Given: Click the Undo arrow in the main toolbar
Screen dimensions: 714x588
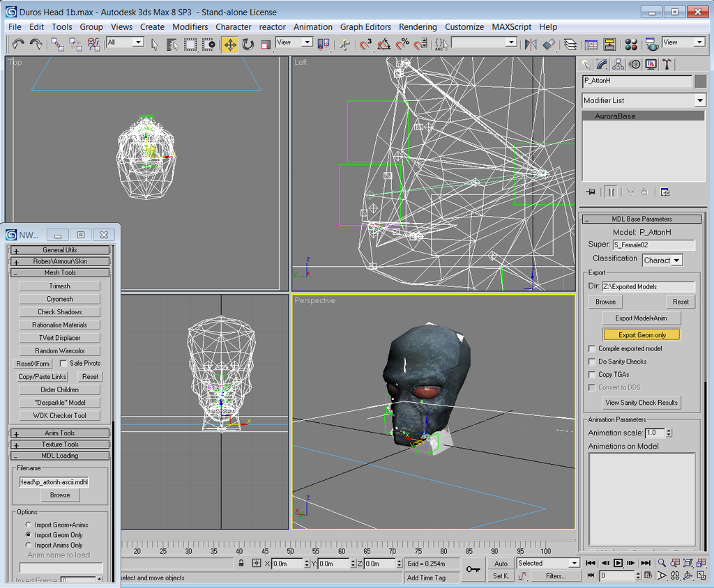Looking at the screenshot, I should (17, 44).
